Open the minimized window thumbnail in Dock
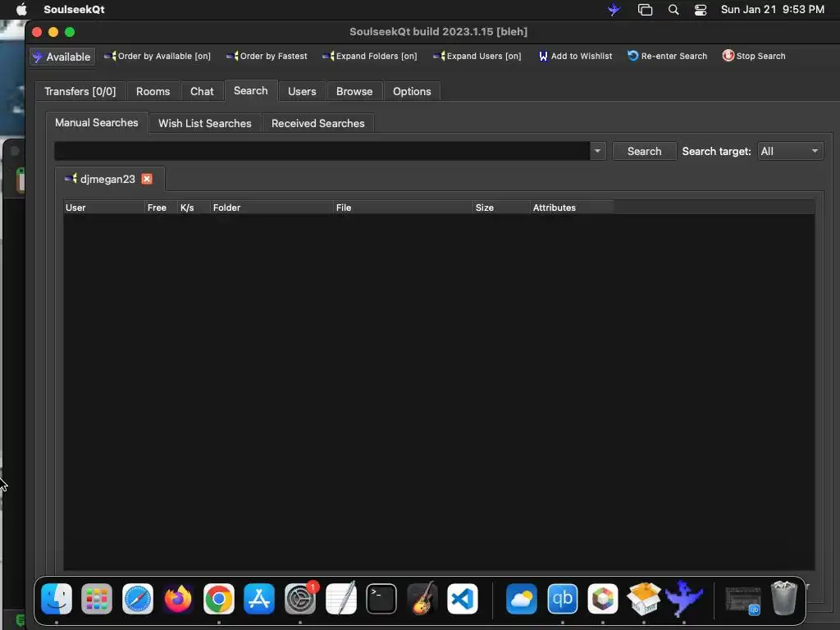 pyautogui.click(x=743, y=600)
